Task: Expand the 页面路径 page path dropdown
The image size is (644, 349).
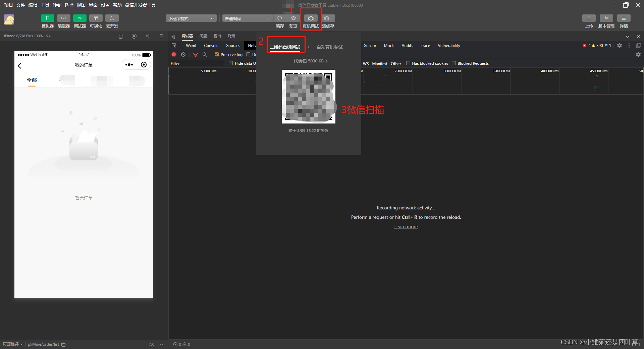Action: tap(12, 344)
